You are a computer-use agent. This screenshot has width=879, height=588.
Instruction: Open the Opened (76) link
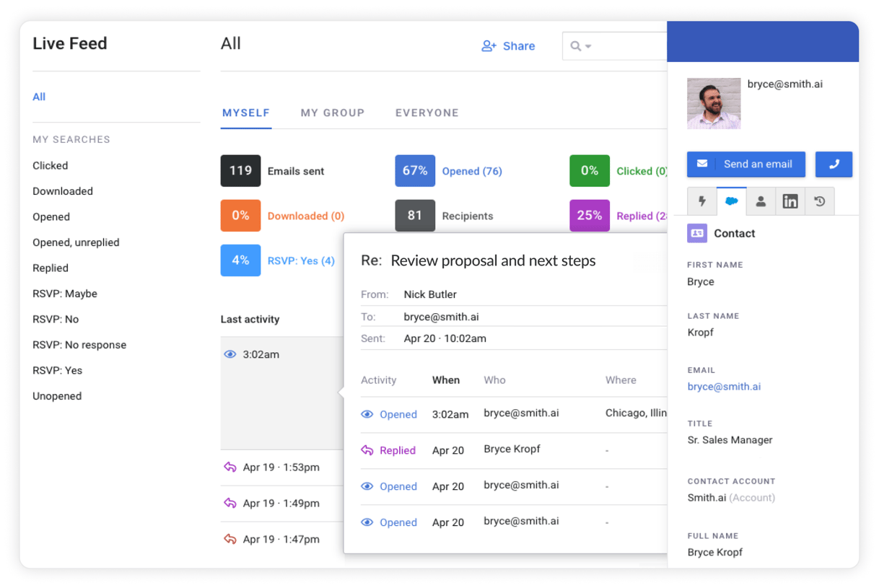coord(472,171)
